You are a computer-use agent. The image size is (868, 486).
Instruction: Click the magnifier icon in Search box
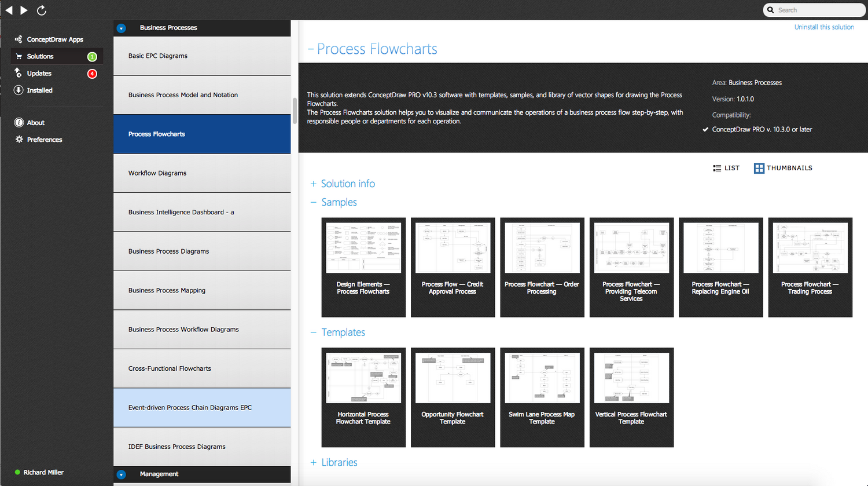click(x=771, y=10)
